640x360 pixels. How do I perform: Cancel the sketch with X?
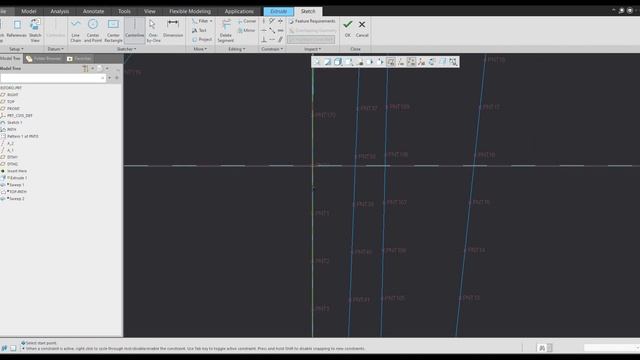click(362, 28)
